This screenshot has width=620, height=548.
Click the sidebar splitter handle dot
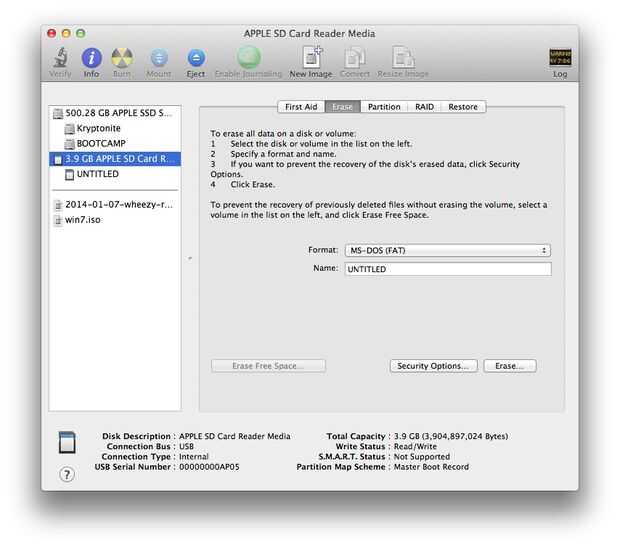click(x=190, y=258)
